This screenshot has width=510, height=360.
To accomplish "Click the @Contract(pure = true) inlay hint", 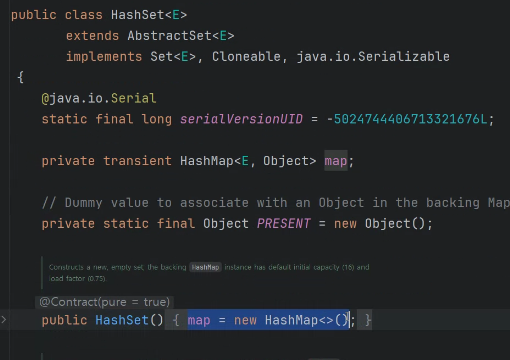I will tap(104, 302).
